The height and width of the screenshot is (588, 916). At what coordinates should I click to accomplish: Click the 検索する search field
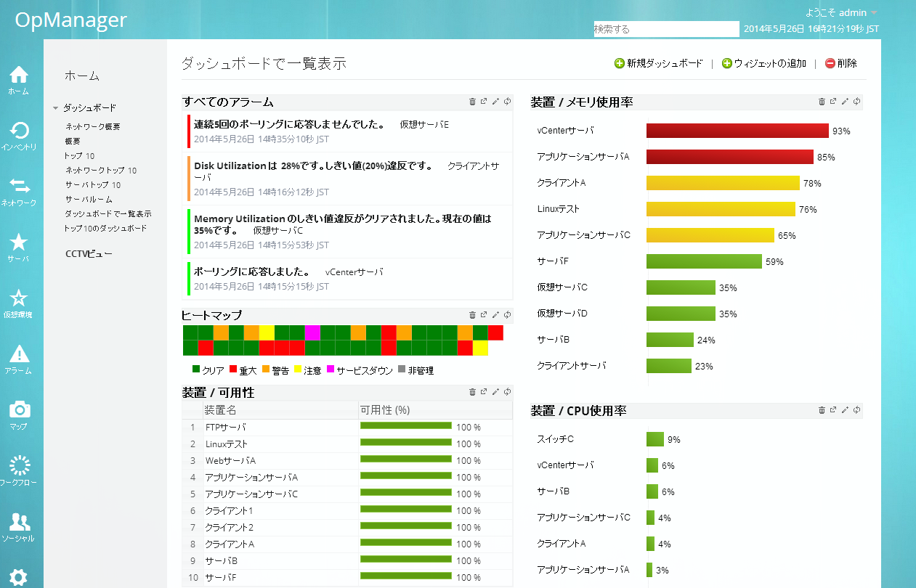click(x=665, y=29)
